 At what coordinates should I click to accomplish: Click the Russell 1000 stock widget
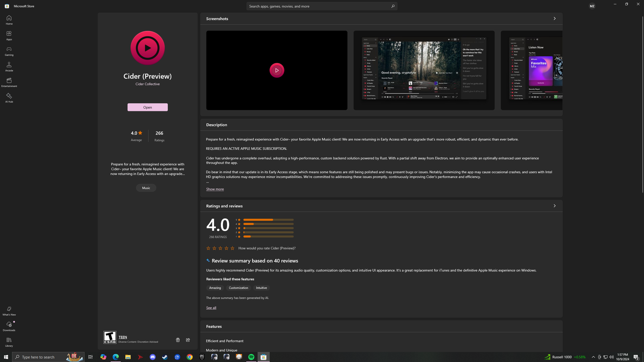565,357
